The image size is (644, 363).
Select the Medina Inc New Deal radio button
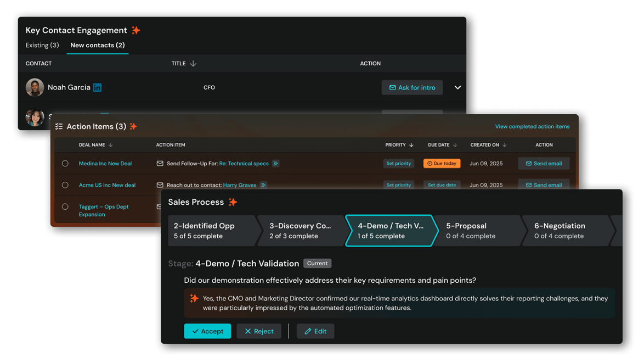coord(65,163)
